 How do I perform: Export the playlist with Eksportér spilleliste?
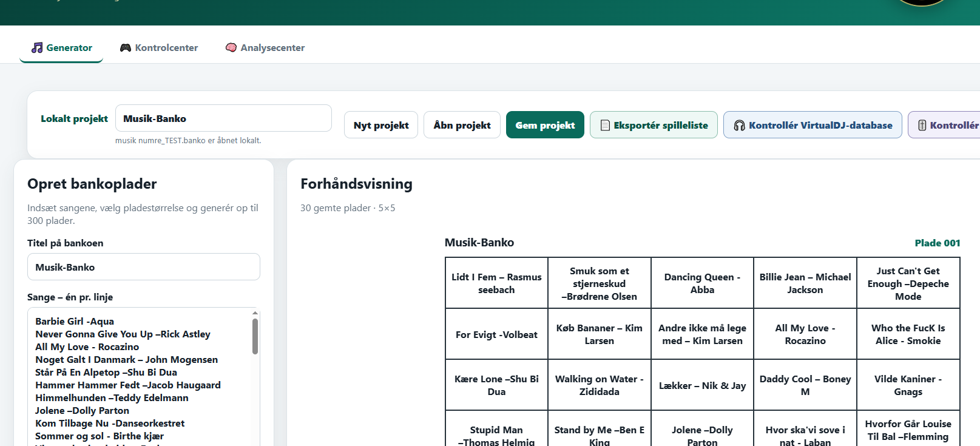654,125
